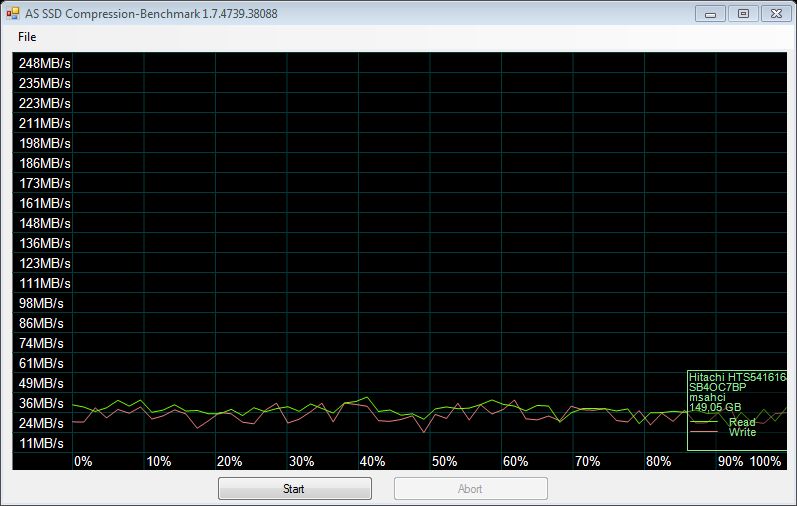Select the 223MB/s axis label
Viewport: 797px width, 506px height.
[x=45, y=103]
